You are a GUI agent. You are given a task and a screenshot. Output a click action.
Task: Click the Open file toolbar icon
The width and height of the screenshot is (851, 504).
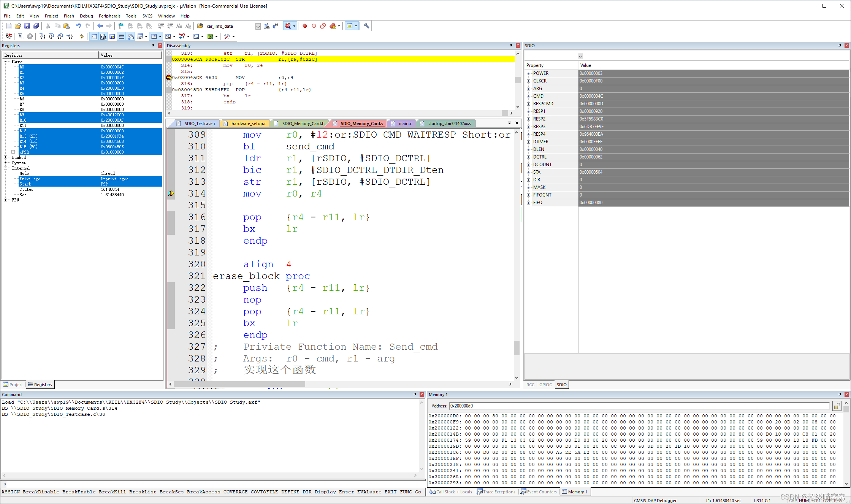tap(17, 26)
